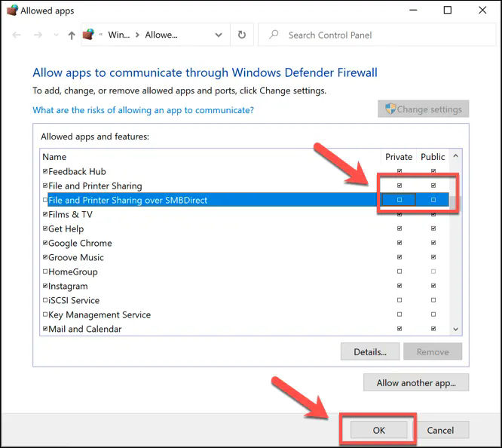Check the HomeGroup name checkbox
Viewport: 502px width, 448px height.
pos(45,272)
